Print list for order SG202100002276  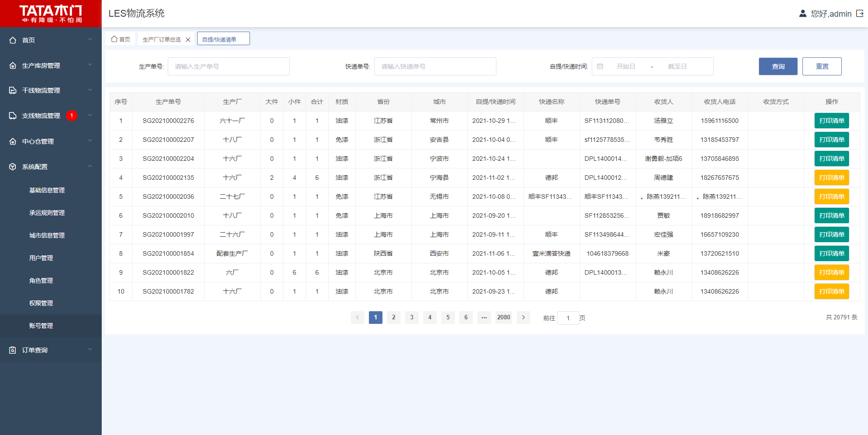point(832,121)
